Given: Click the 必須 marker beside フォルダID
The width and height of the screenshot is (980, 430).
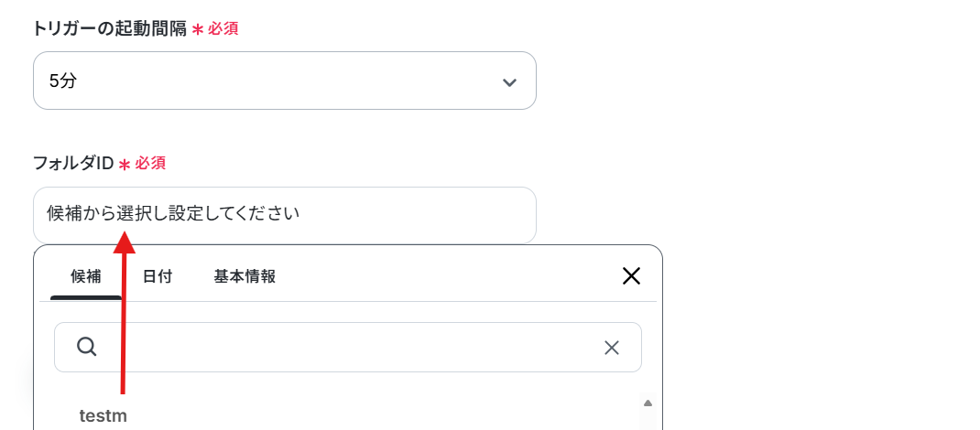Looking at the screenshot, I should [x=150, y=164].
